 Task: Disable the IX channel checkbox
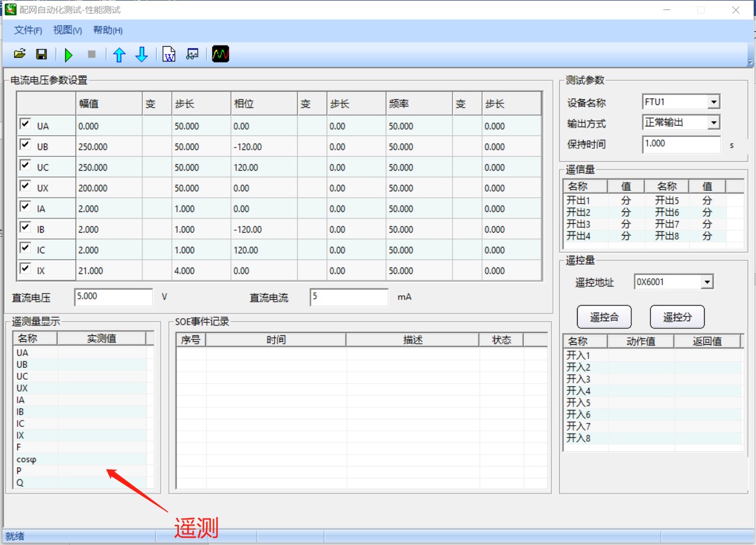(25, 269)
